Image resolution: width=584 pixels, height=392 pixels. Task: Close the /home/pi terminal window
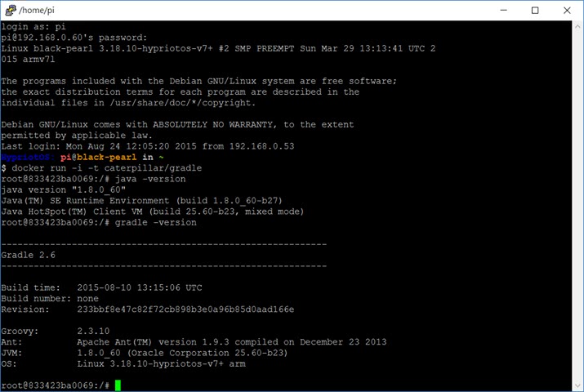567,10
